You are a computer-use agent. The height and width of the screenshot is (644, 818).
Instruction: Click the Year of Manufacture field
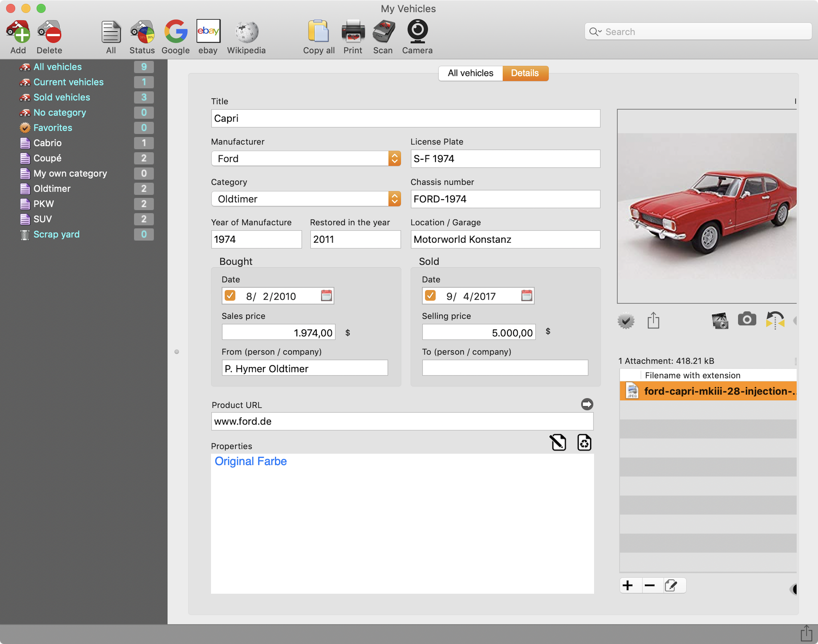(x=256, y=239)
